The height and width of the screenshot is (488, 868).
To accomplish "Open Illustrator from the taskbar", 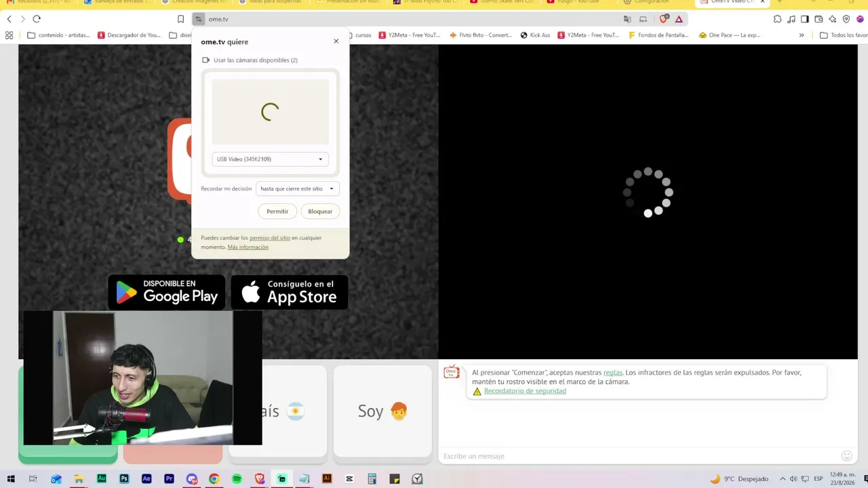I will (327, 479).
